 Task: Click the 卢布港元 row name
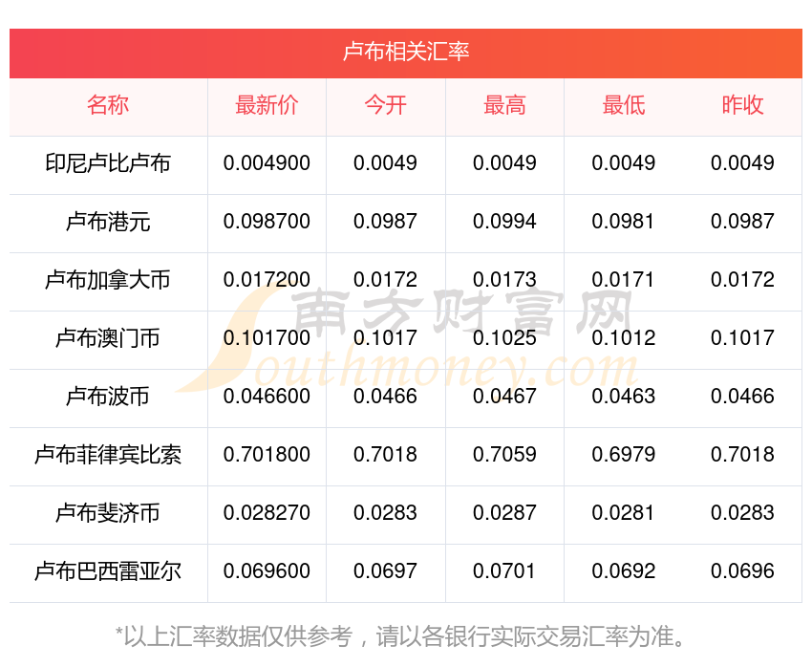[x=108, y=222]
